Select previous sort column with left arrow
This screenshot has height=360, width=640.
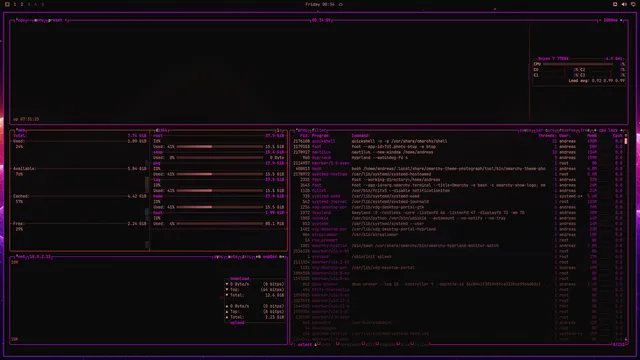[595, 131]
